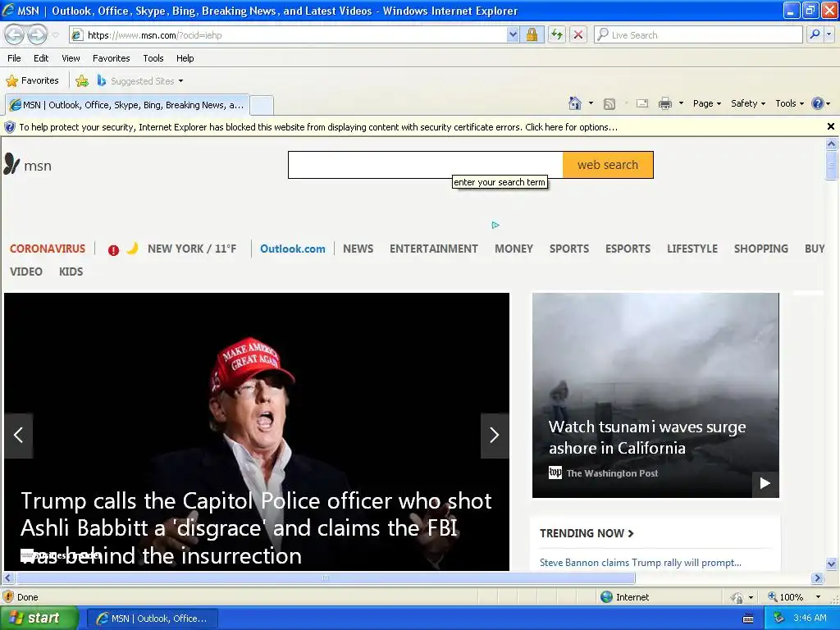Stop loading with the red X icon
This screenshot has width=840, height=630.
[578, 34]
